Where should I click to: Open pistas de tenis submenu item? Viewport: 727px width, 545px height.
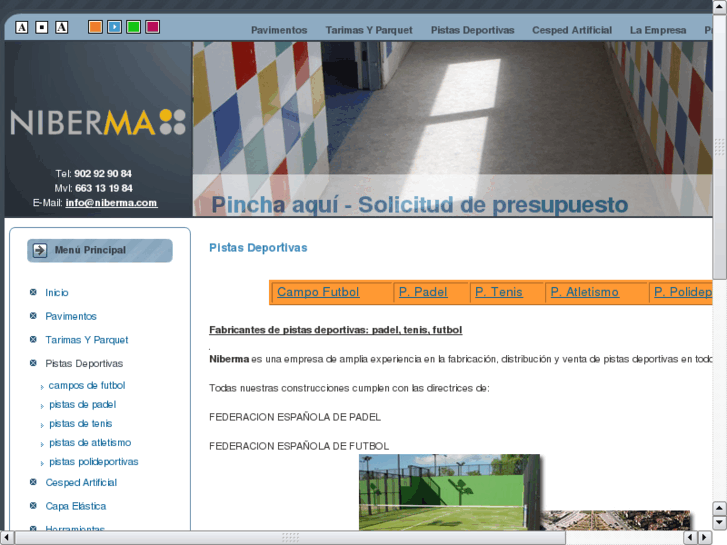(81, 423)
